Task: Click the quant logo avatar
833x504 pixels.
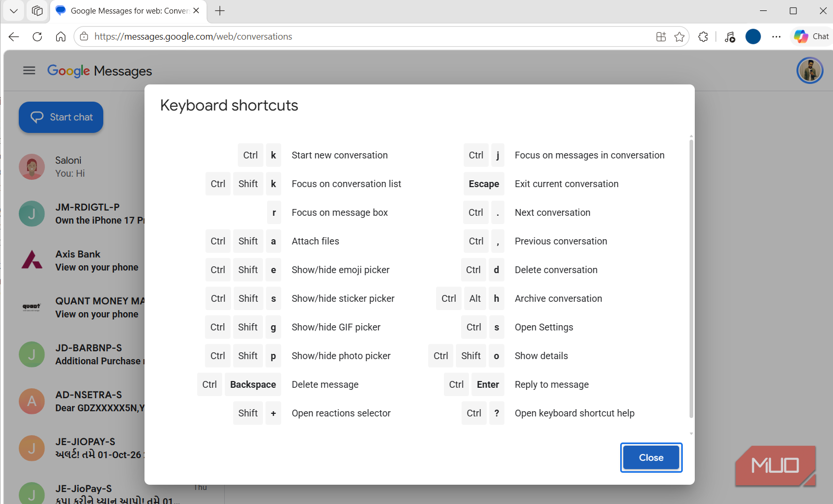Action: pos(31,307)
